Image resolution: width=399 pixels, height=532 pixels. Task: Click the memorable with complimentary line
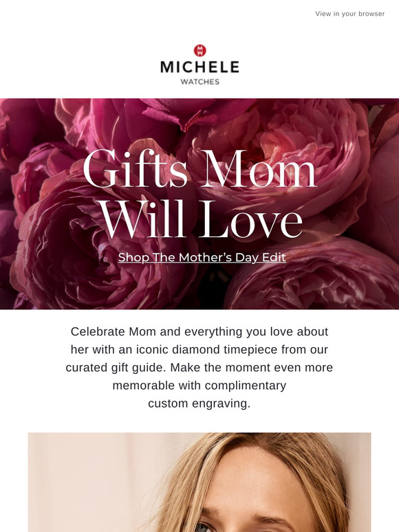click(199, 386)
